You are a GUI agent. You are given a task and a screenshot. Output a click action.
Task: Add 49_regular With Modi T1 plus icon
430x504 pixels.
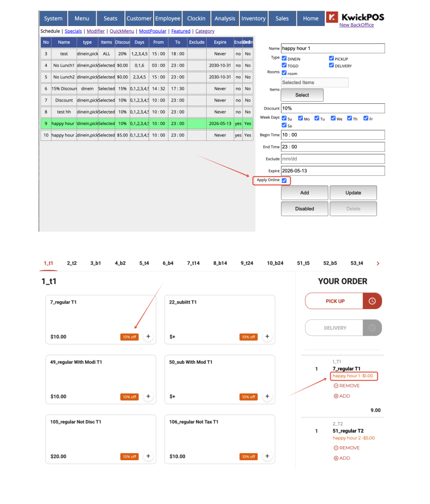click(148, 396)
